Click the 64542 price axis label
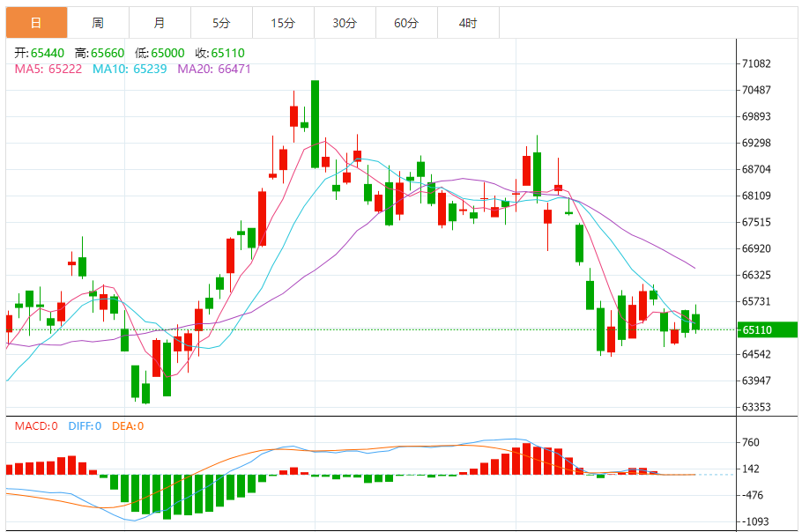The height and width of the screenshot is (532, 802). point(756,354)
